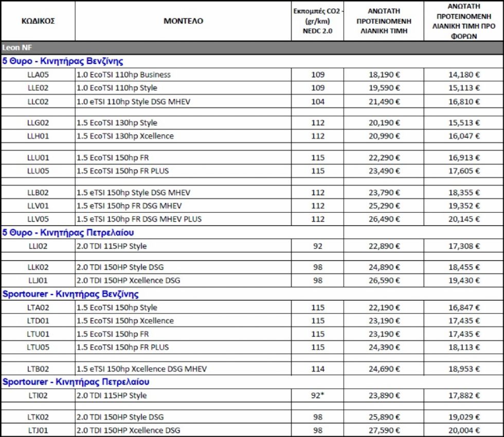This screenshot has height=437, width=504.
Task: Select code LTB02
Action: tap(38, 369)
